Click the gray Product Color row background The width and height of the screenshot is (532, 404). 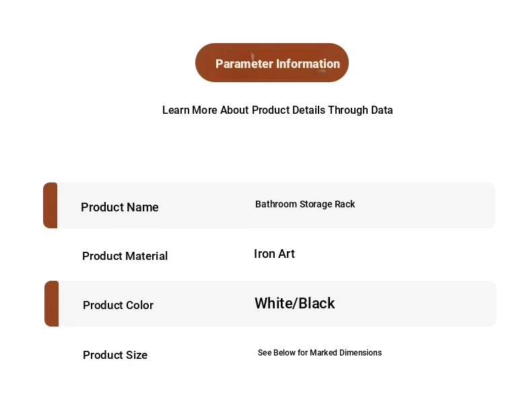(271, 304)
